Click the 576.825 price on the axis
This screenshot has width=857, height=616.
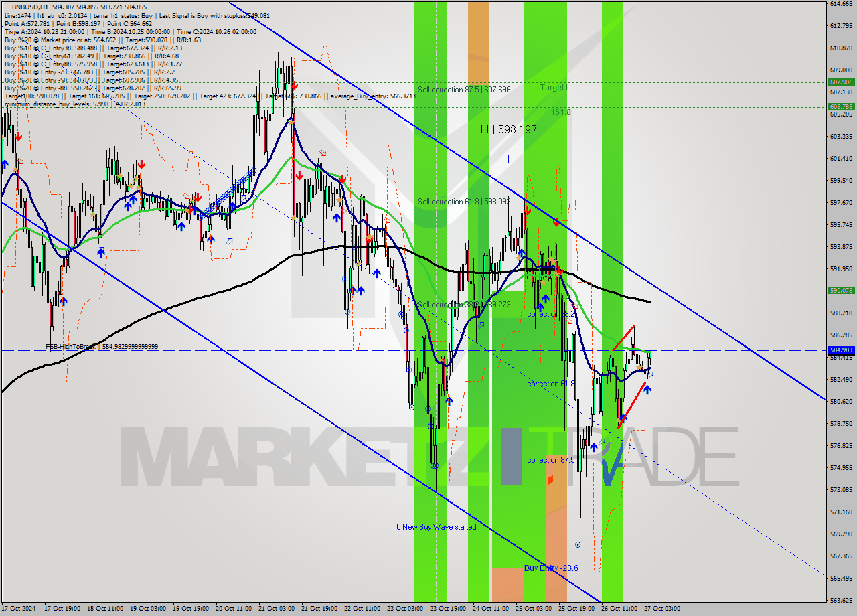pos(841,445)
